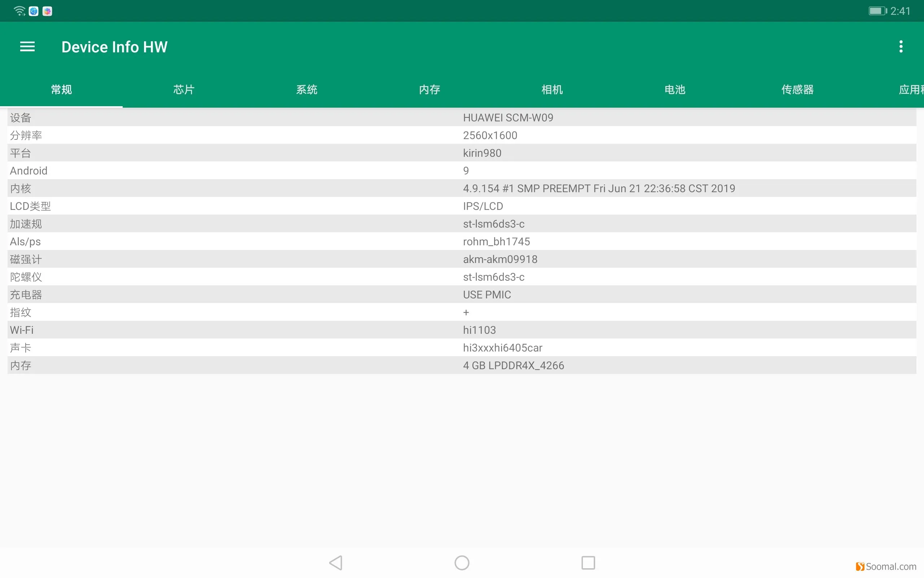924x578 pixels.
Task: Tap the Android home circle button
Action: pos(462,563)
